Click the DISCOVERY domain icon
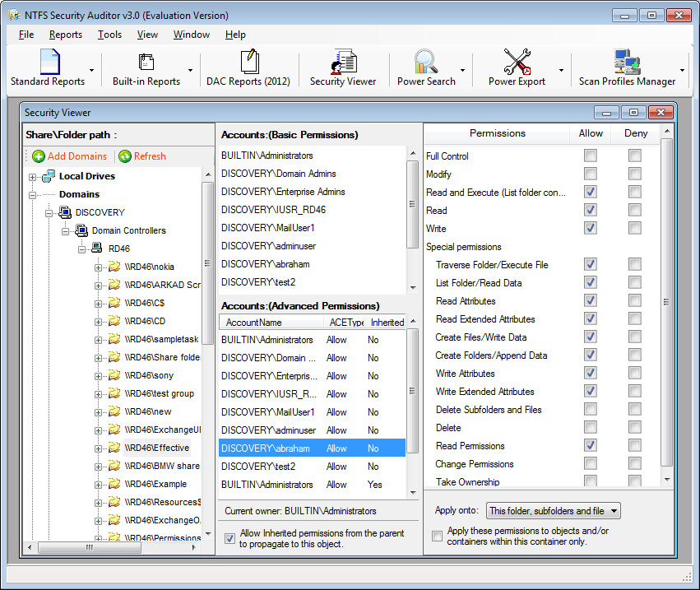This screenshot has height=590, width=700. (x=65, y=212)
